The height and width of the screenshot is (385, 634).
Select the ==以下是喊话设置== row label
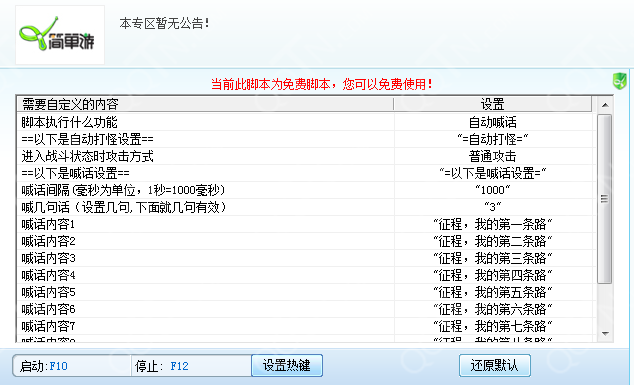pyautogui.click(x=76, y=173)
